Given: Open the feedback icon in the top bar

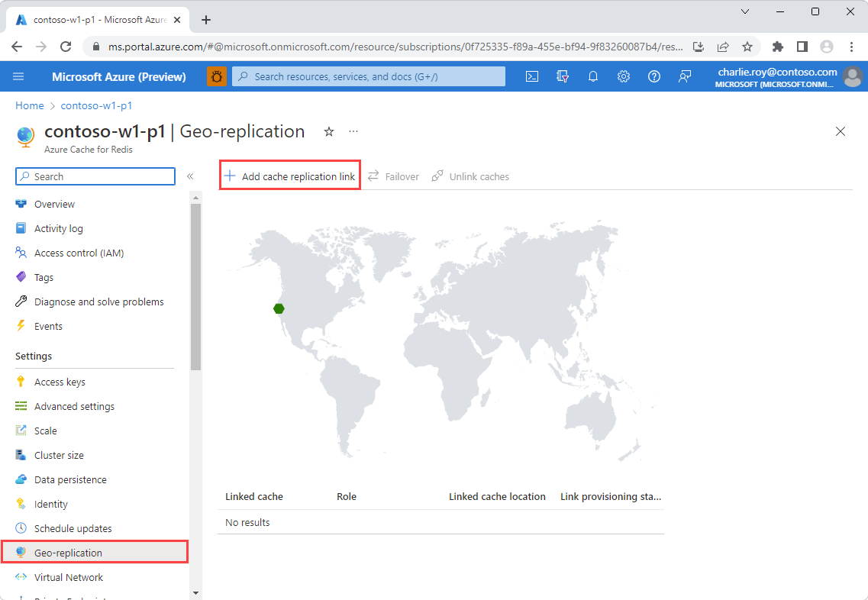Looking at the screenshot, I should coord(685,76).
